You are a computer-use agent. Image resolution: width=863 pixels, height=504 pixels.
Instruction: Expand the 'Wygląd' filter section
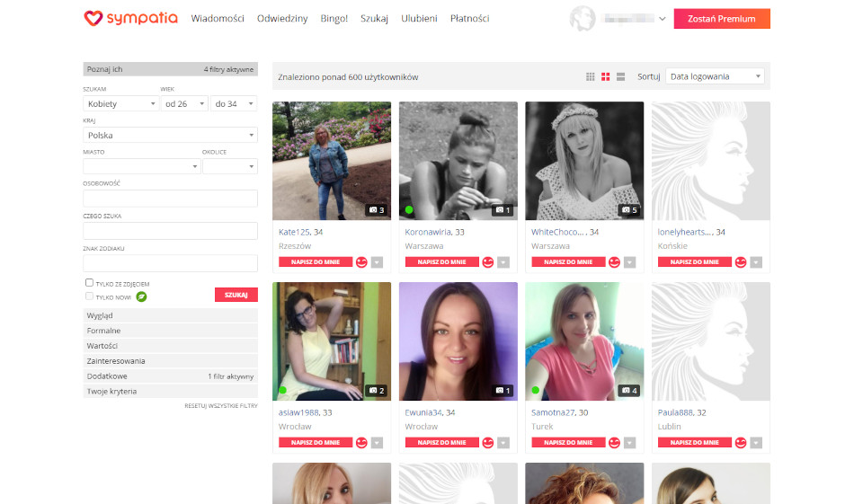point(170,316)
